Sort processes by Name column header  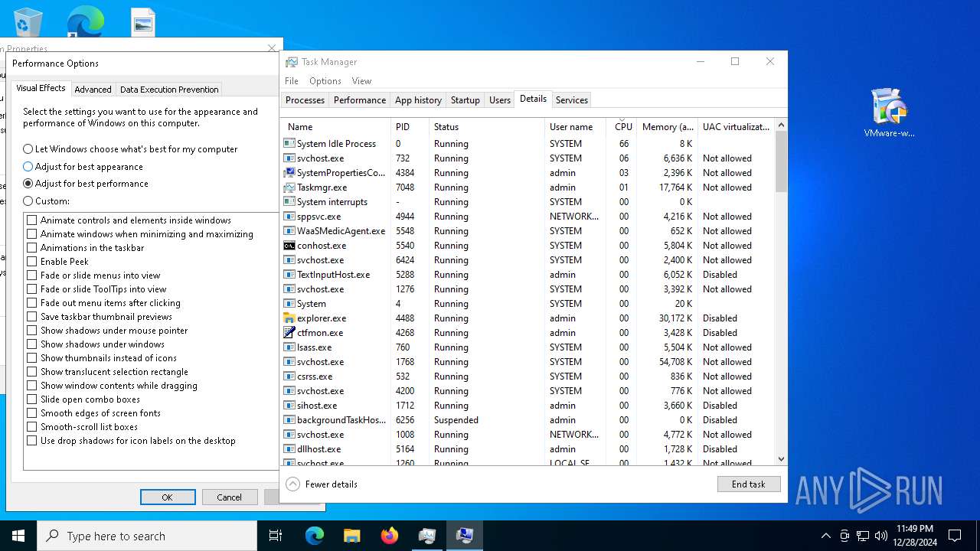pyautogui.click(x=335, y=127)
